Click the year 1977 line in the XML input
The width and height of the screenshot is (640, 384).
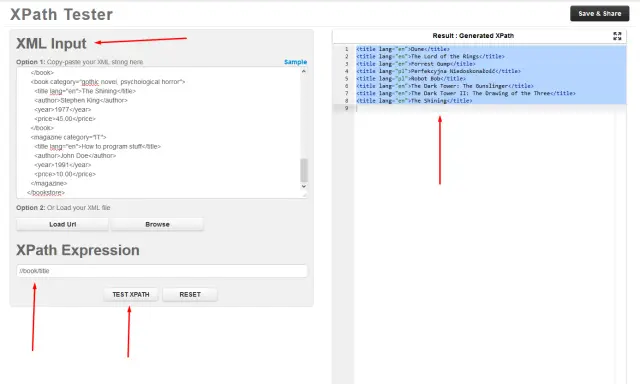click(62, 110)
